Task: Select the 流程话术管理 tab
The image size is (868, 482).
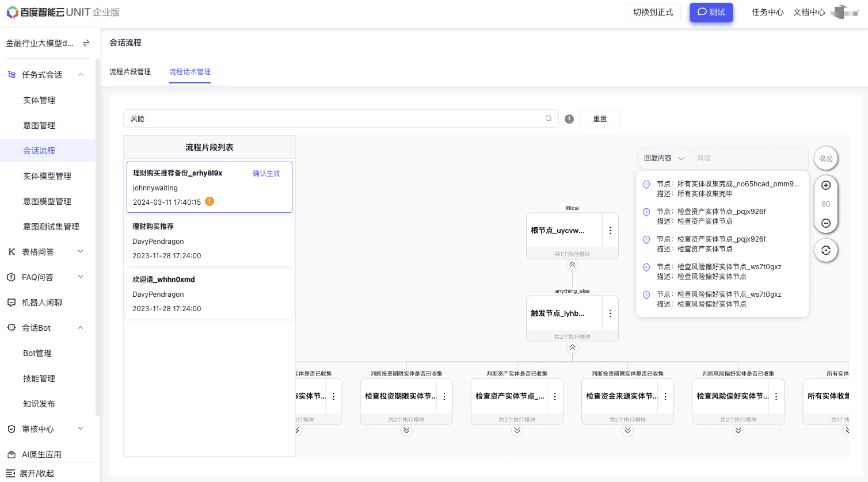Action: coord(190,72)
